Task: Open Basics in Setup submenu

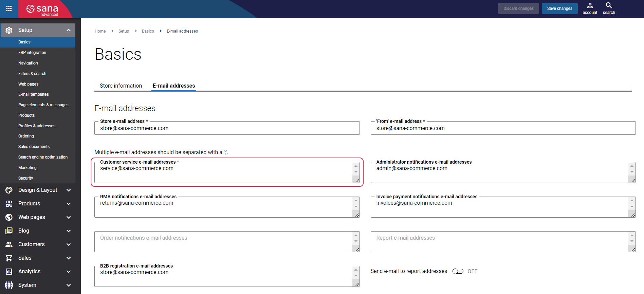Action: pyautogui.click(x=38, y=42)
